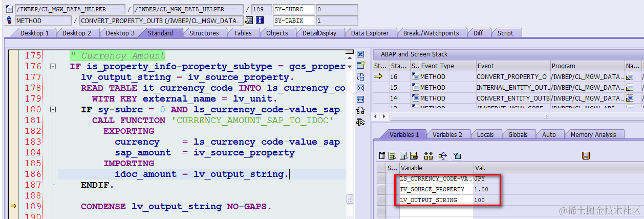Click CONVERT_ENTITY_OUTB event in stack

point(512,98)
